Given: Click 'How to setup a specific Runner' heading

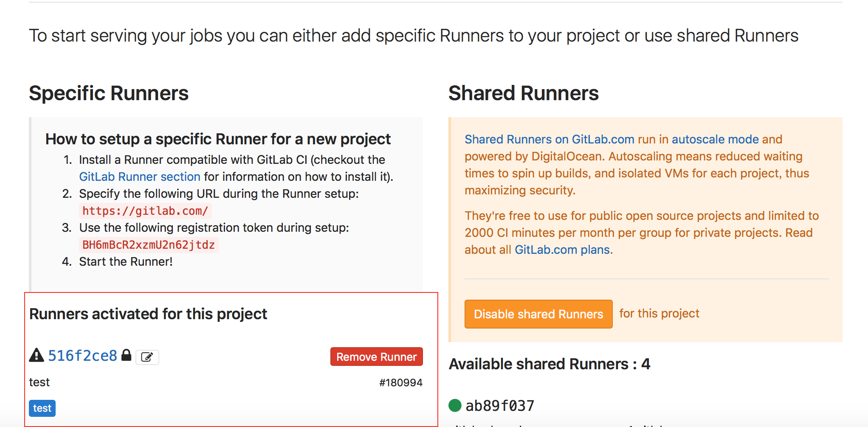Looking at the screenshot, I should [218, 139].
